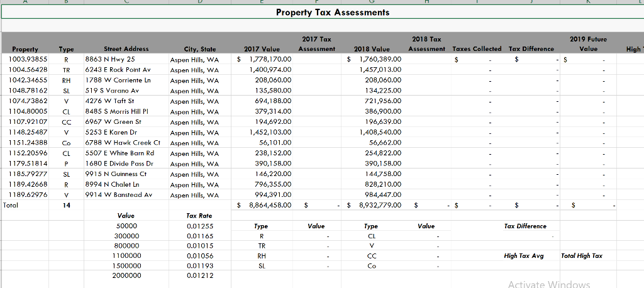Select address 5253 E Karen Dr

coord(111,132)
